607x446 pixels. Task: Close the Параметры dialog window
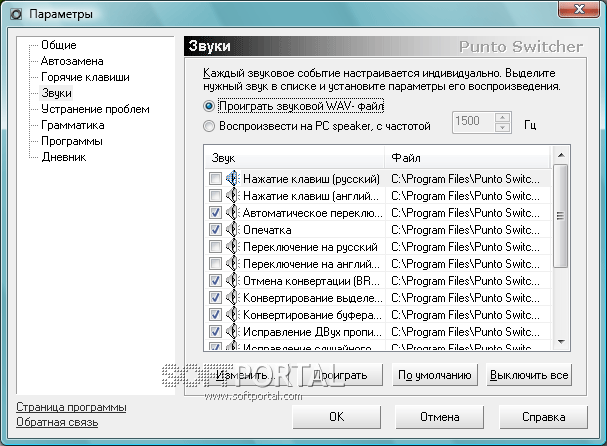tap(579, 9)
